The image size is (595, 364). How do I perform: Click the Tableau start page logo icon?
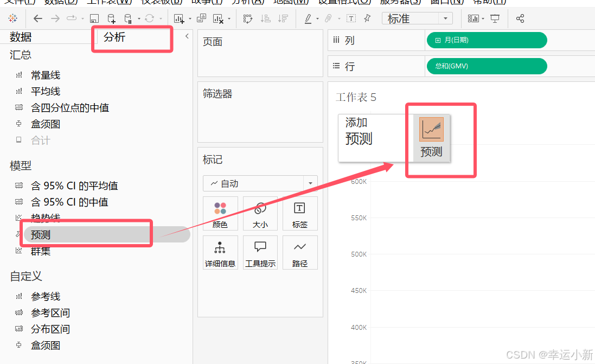coord(12,18)
